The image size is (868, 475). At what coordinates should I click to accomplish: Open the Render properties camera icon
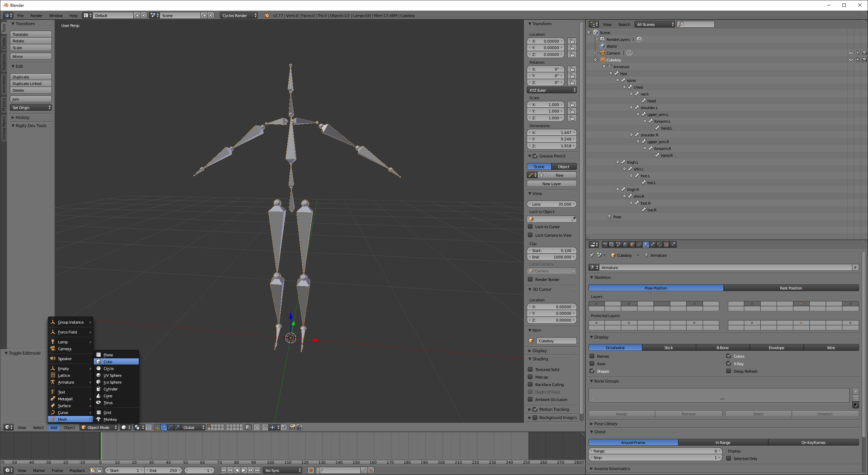click(x=605, y=244)
